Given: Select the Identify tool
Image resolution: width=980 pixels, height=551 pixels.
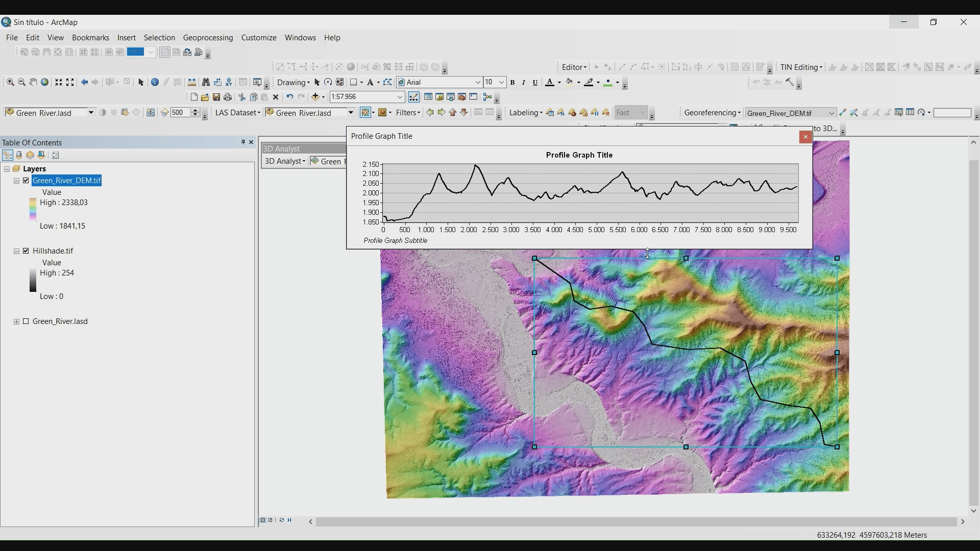Looking at the screenshot, I should click(155, 82).
